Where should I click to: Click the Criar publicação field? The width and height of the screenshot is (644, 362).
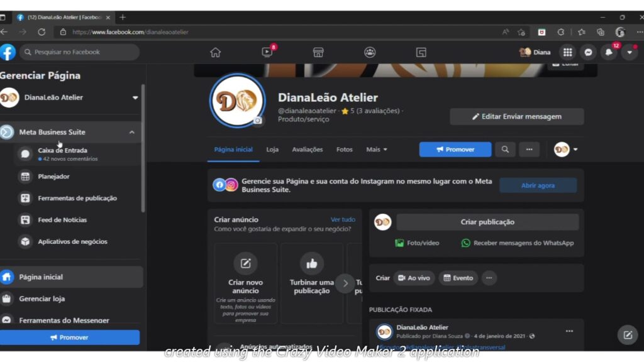(x=487, y=222)
